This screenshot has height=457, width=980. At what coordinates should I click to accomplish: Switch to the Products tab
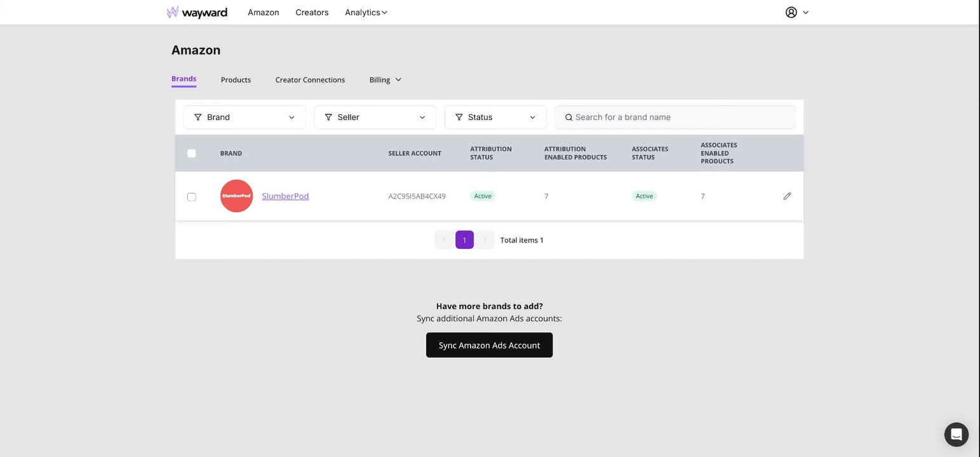[x=236, y=80]
